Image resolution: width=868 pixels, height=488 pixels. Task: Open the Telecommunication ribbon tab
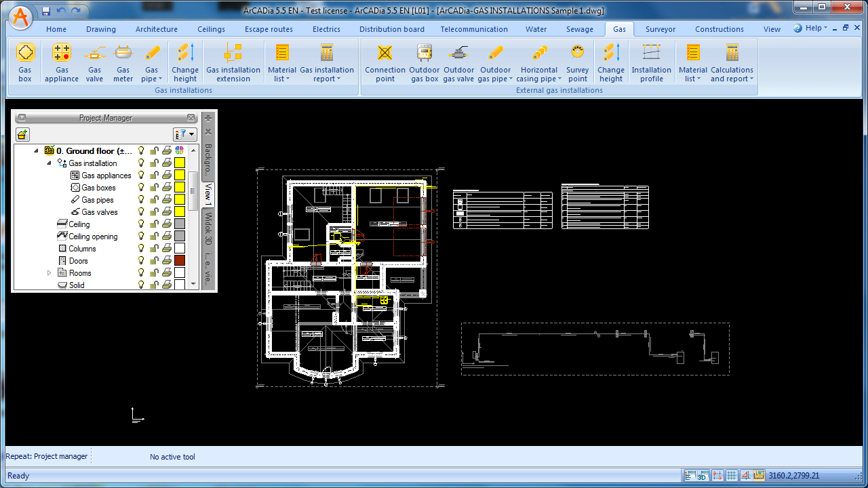(x=474, y=29)
